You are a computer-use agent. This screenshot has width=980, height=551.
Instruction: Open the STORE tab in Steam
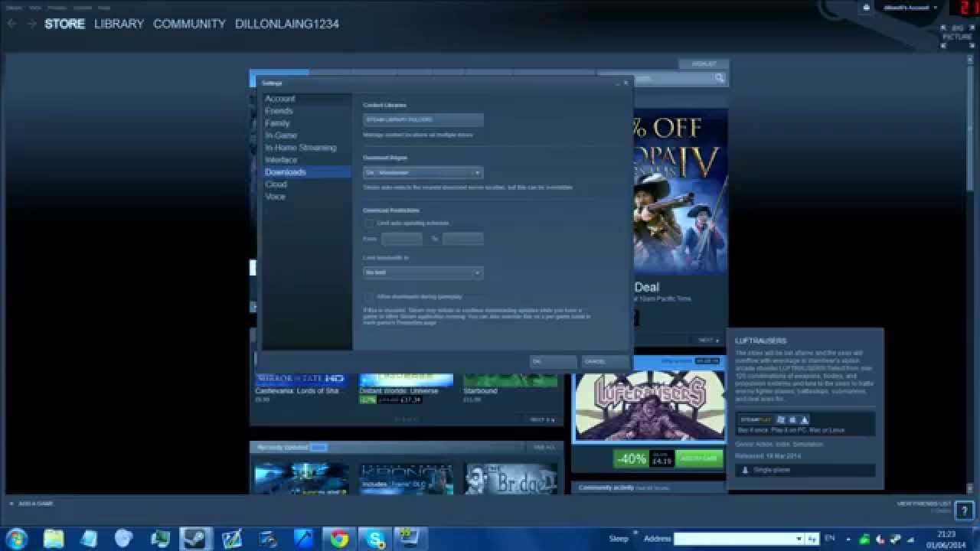click(64, 24)
